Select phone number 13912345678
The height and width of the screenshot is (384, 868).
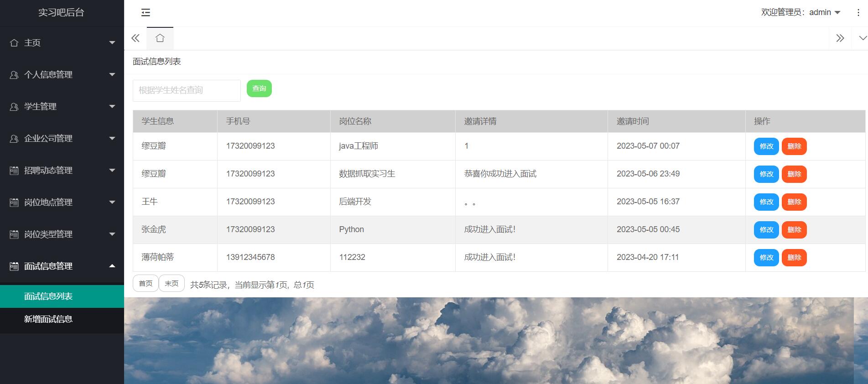(250, 257)
